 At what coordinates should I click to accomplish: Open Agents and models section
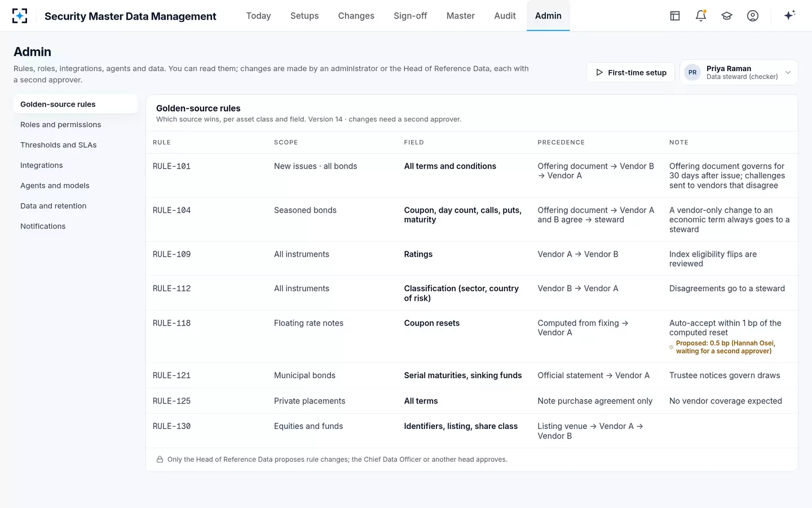pos(76,186)
